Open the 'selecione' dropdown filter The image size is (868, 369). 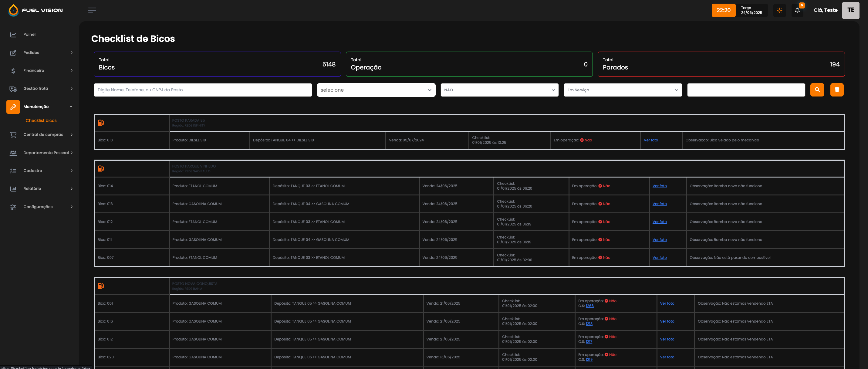coord(376,90)
